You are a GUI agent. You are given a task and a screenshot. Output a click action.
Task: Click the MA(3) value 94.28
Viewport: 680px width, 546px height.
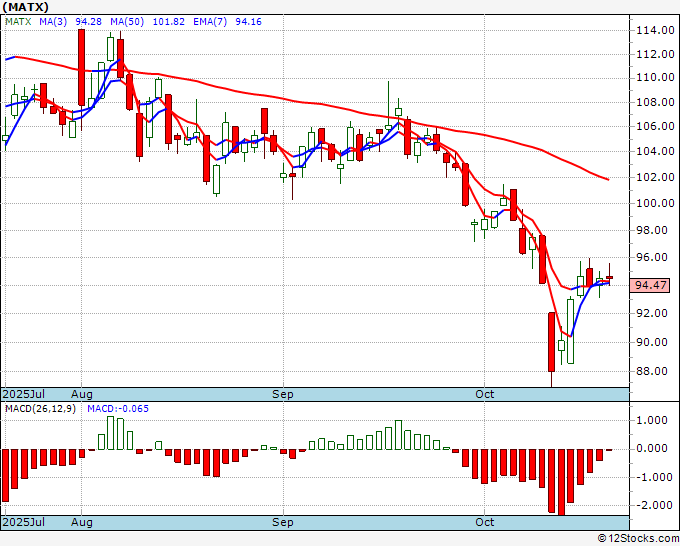coord(88,22)
